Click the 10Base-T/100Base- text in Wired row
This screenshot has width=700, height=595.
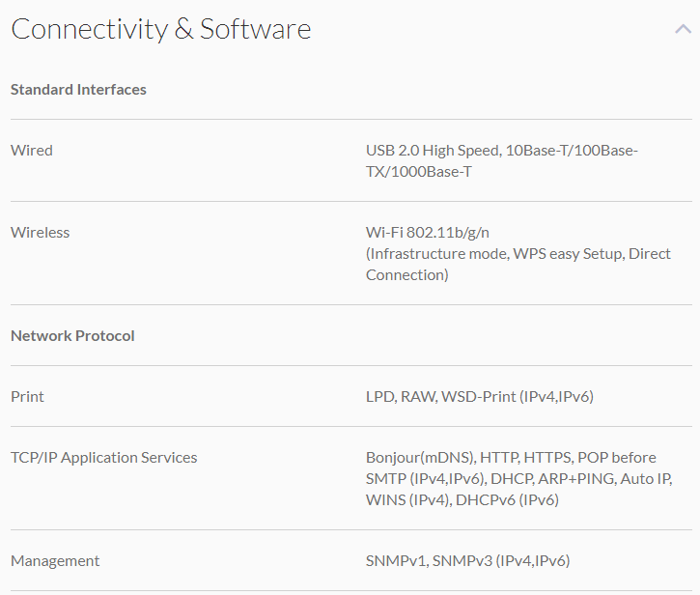point(572,151)
